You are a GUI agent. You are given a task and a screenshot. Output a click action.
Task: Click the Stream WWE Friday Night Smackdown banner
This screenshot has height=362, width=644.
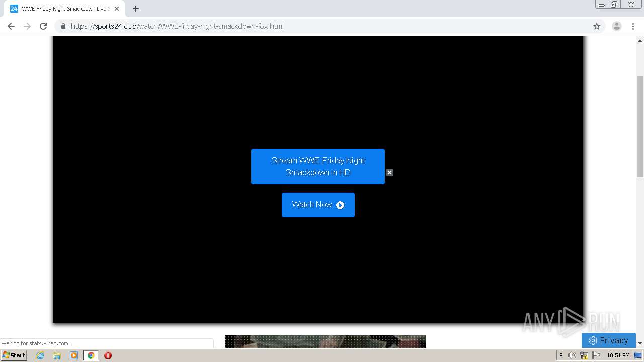coord(318,166)
